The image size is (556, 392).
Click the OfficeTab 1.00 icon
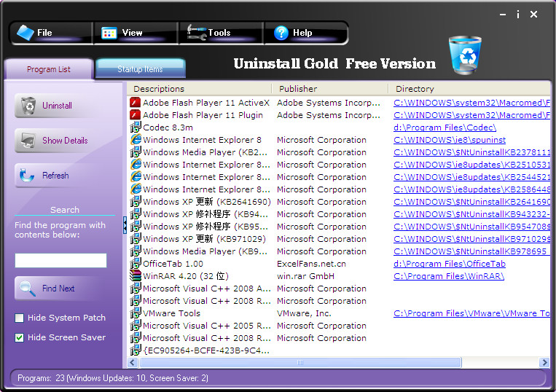(135, 263)
